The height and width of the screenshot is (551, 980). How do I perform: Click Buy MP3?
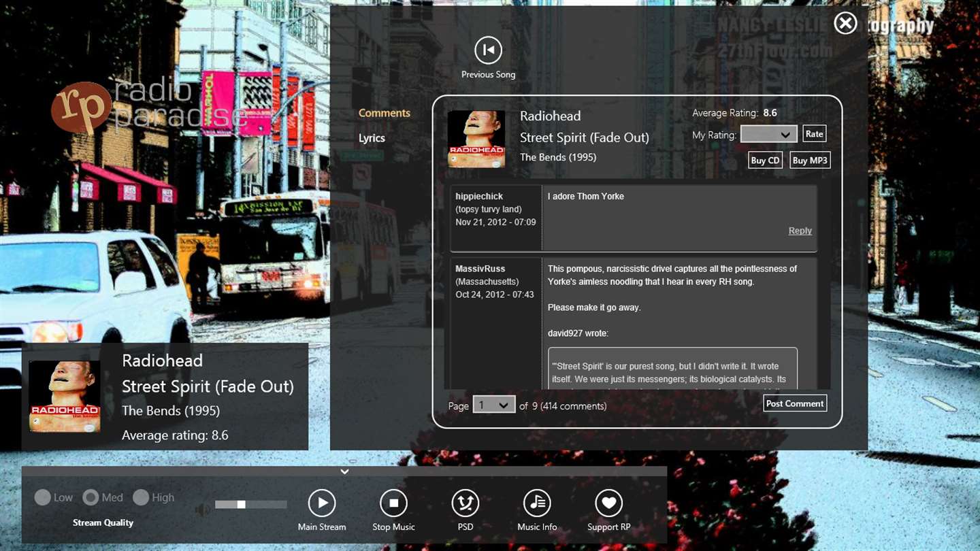click(810, 161)
